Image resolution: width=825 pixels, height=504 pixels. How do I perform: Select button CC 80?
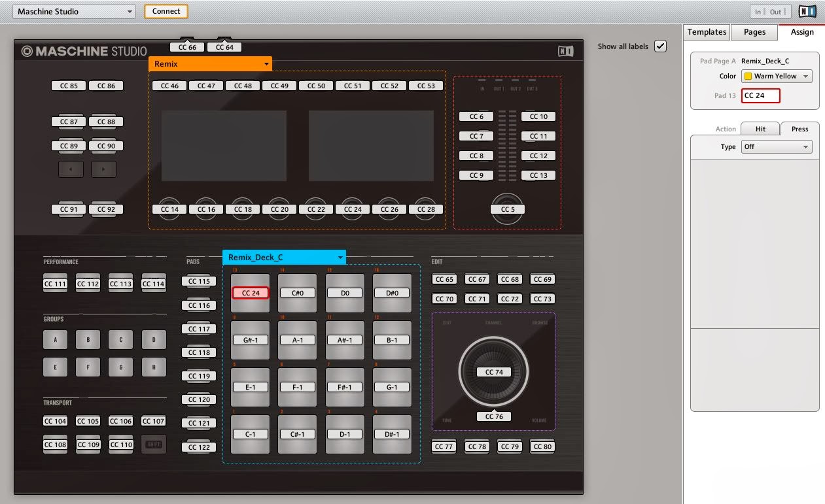coord(542,446)
